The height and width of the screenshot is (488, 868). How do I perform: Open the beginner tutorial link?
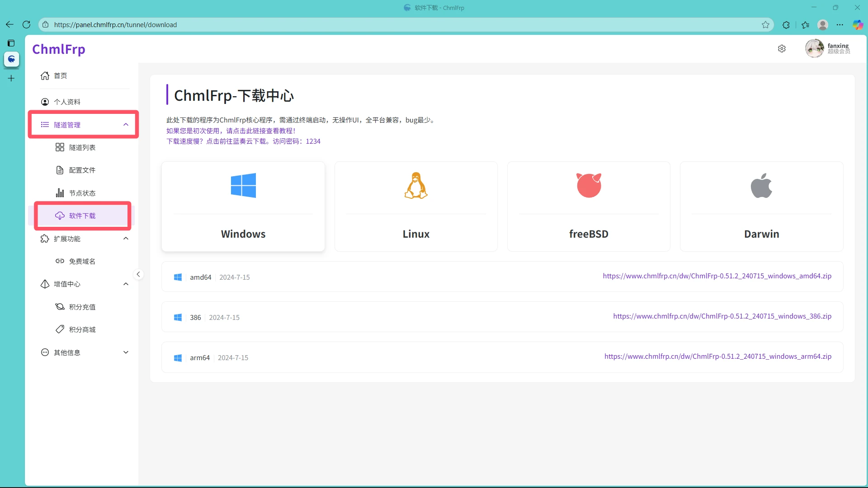231,131
